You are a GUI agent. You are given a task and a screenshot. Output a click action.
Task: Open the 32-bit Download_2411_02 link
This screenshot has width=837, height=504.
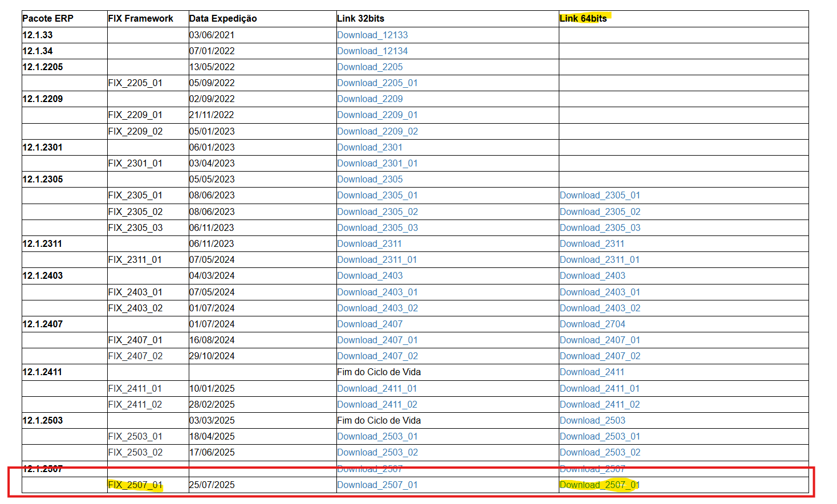(x=377, y=404)
